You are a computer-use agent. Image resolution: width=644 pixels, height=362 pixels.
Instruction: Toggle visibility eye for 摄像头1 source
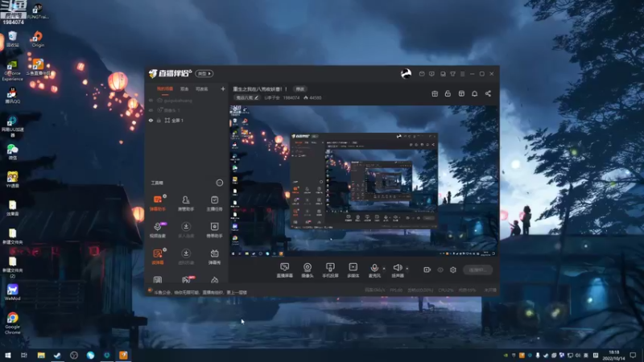[x=151, y=110]
